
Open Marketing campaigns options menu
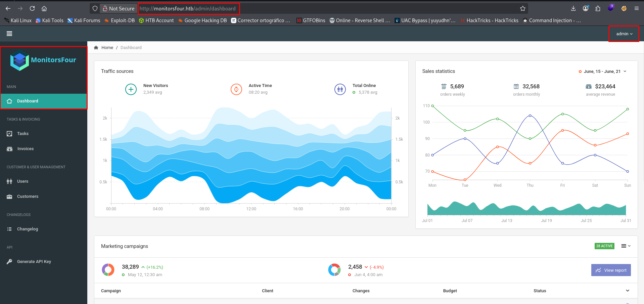[626, 246]
